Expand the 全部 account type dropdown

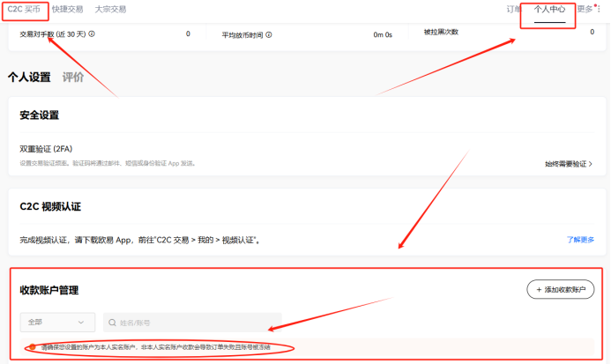pyautogui.click(x=57, y=323)
